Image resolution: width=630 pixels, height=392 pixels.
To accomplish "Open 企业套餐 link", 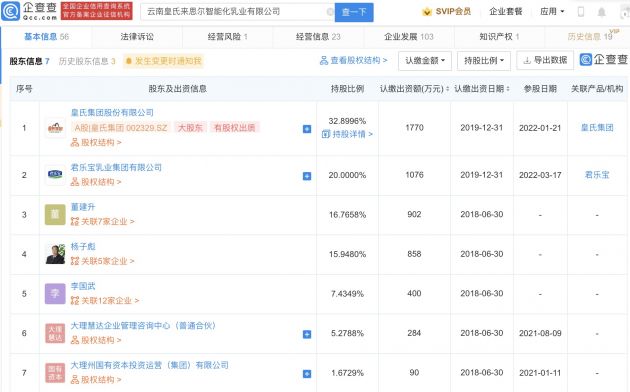I will 505,12.
